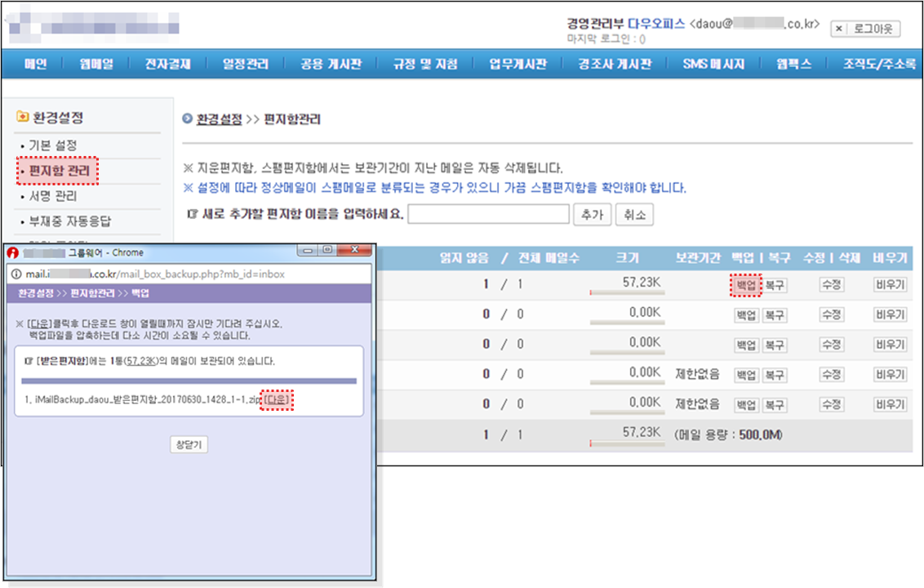924x588 pixels.
Task: Click 비우기 in the first mailbox row
Action: pyautogui.click(x=890, y=285)
